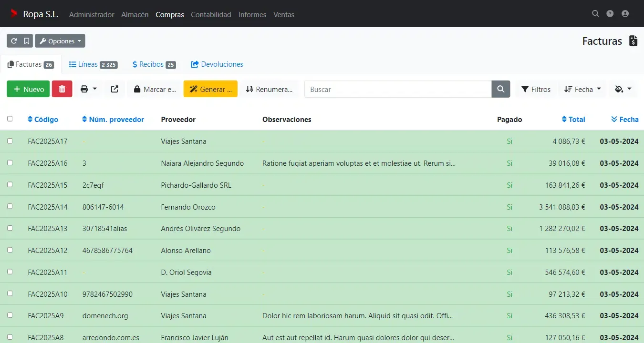
Task: Click the red trash delete button
Action: pos(62,89)
